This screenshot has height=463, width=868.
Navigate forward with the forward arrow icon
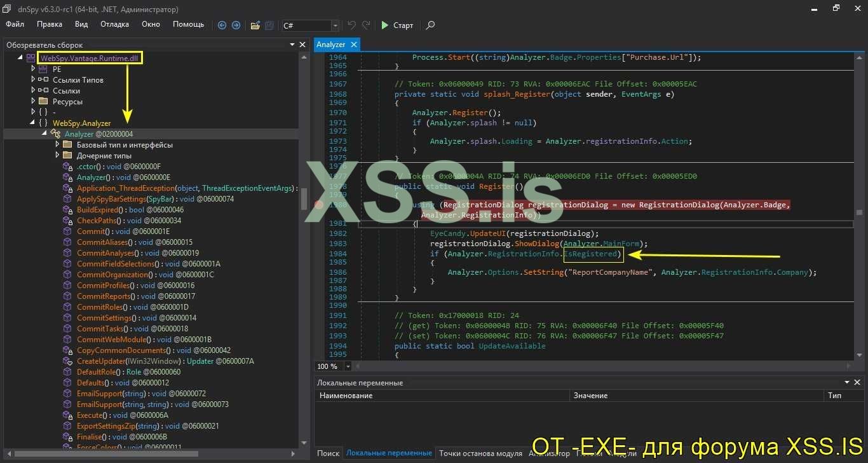pos(236,25)
